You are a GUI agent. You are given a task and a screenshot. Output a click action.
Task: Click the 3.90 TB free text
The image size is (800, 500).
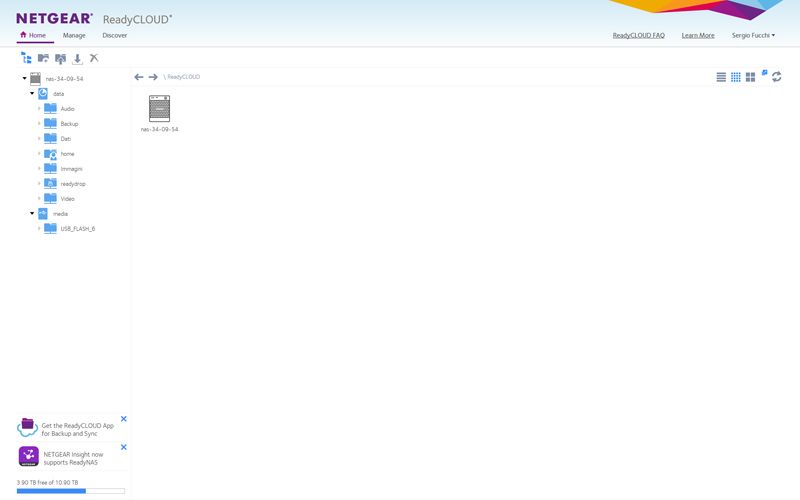[47, 482]
